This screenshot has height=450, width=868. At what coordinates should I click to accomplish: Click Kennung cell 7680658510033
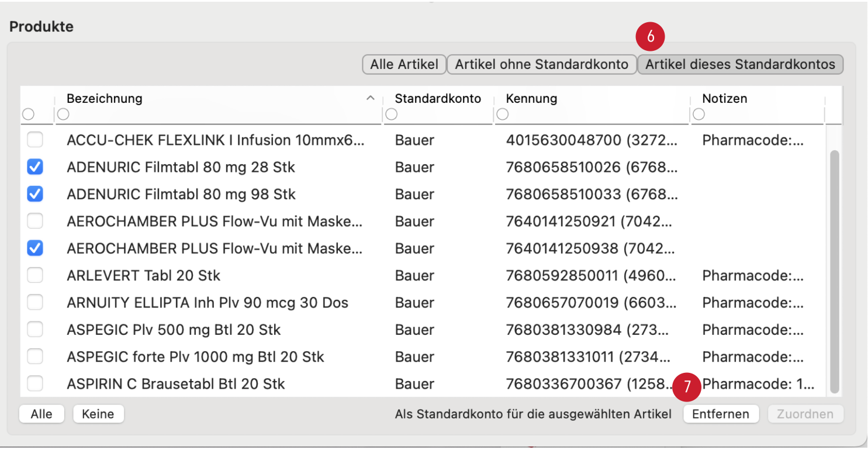pyautogui.click(x=592, y=194)
